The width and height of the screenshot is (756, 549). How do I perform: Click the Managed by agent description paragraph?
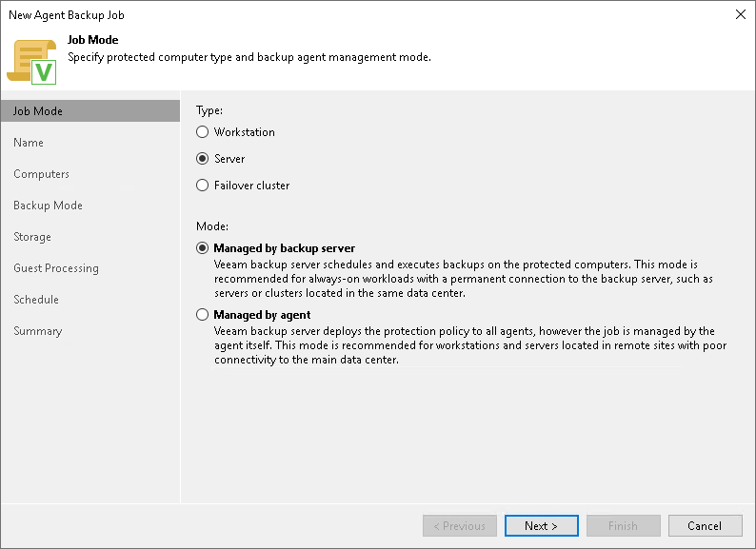click(x=470, y=345)
